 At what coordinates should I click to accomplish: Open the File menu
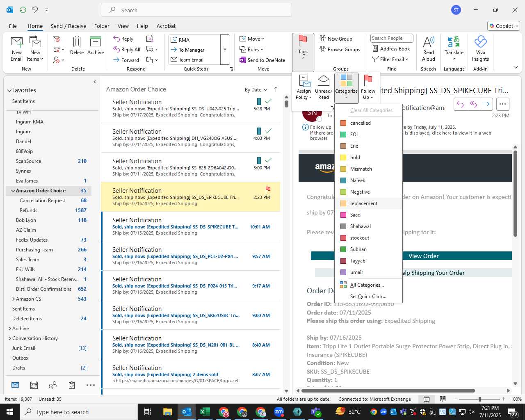click(13, 26)
